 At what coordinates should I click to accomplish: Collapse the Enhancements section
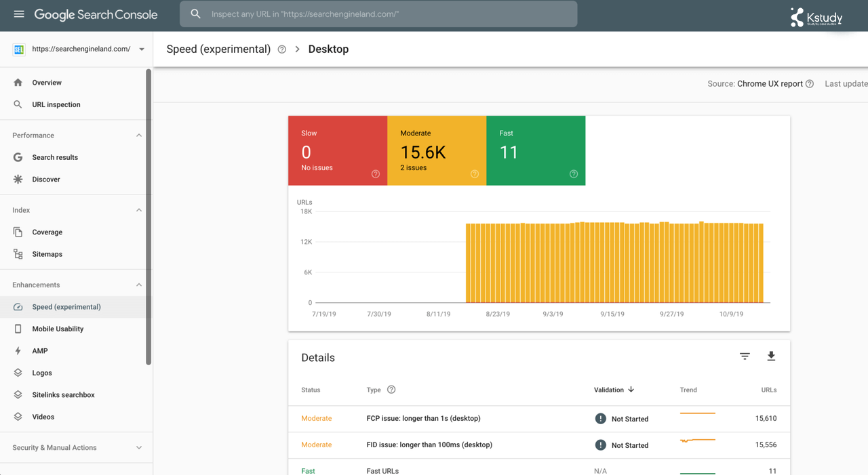pos(139,285)
